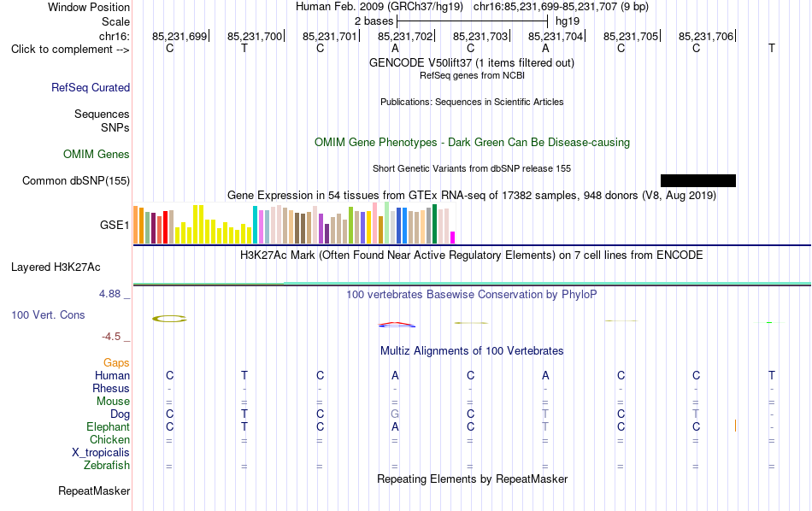
Task: Click the black dbSNP variant item
Action: pyautogui.click(x=698, y=180)
